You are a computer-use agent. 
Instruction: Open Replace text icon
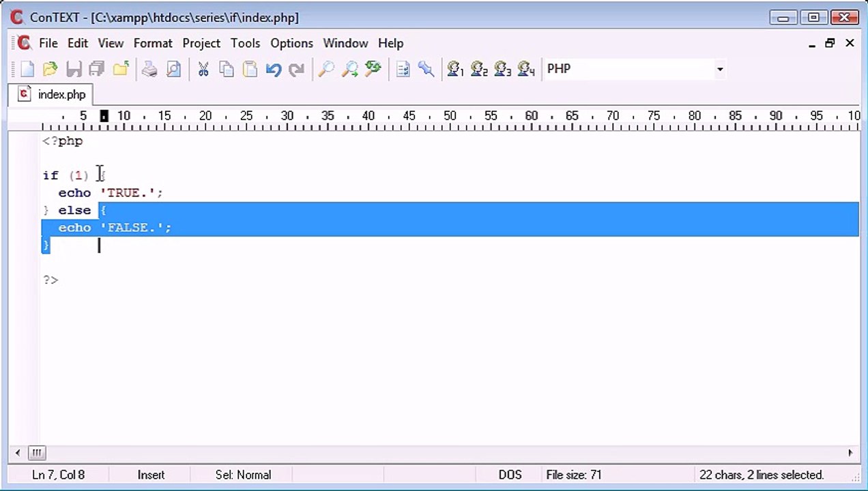[x=373, y=69]
